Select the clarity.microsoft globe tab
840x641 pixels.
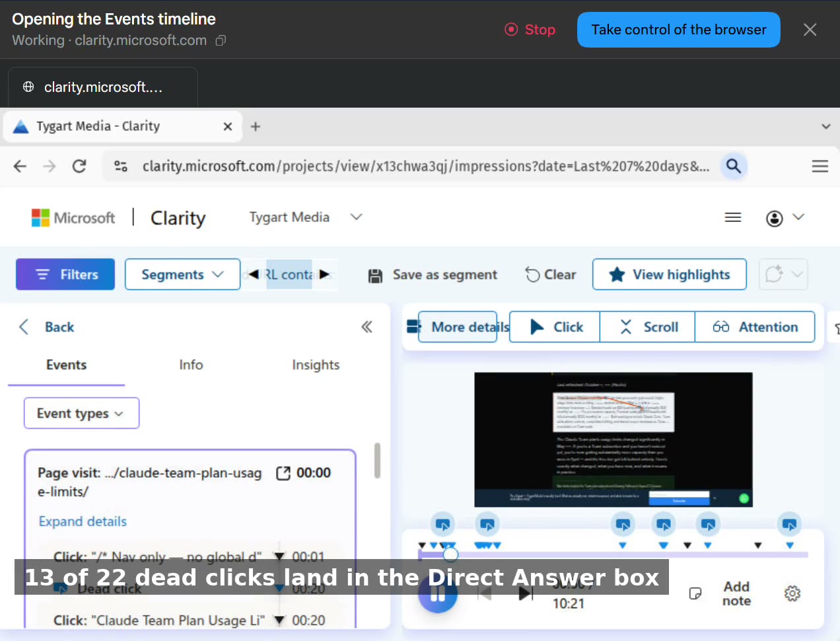click(102, 87)
